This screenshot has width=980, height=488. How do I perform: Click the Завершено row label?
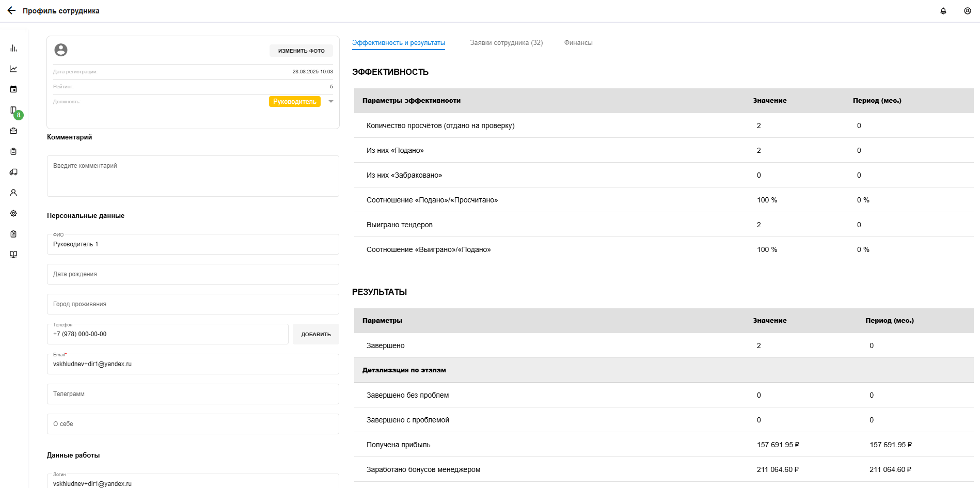coord(386,345)
